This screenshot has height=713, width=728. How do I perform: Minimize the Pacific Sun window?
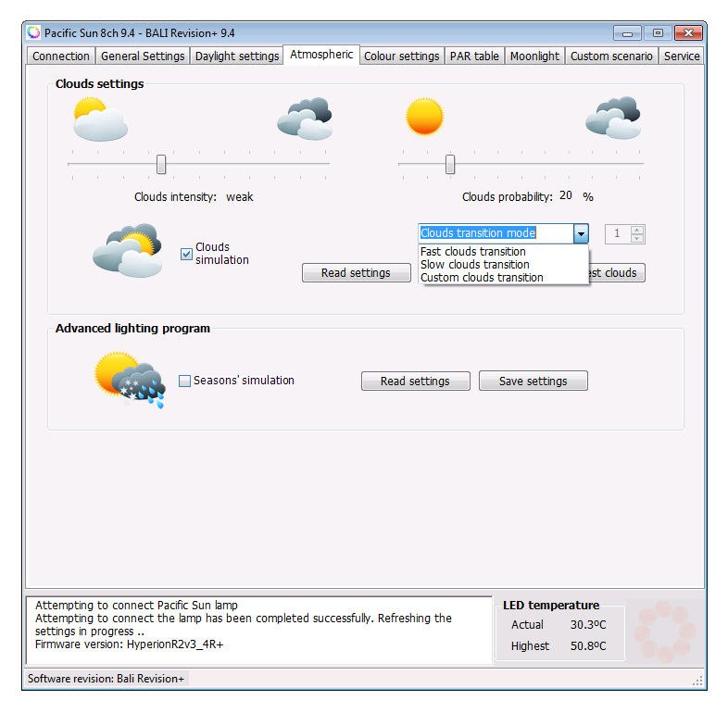[627, 33]
